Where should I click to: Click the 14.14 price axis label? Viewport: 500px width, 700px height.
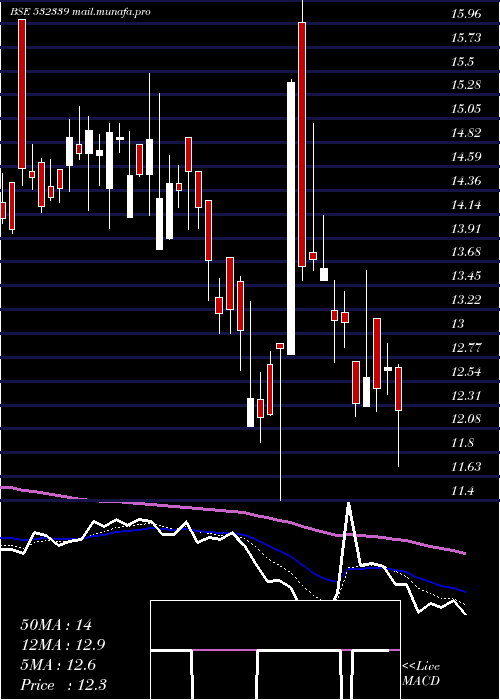tap(466, 205)
